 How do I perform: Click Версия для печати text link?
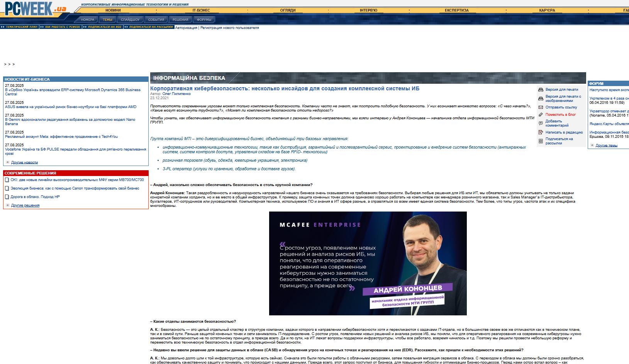562,90
